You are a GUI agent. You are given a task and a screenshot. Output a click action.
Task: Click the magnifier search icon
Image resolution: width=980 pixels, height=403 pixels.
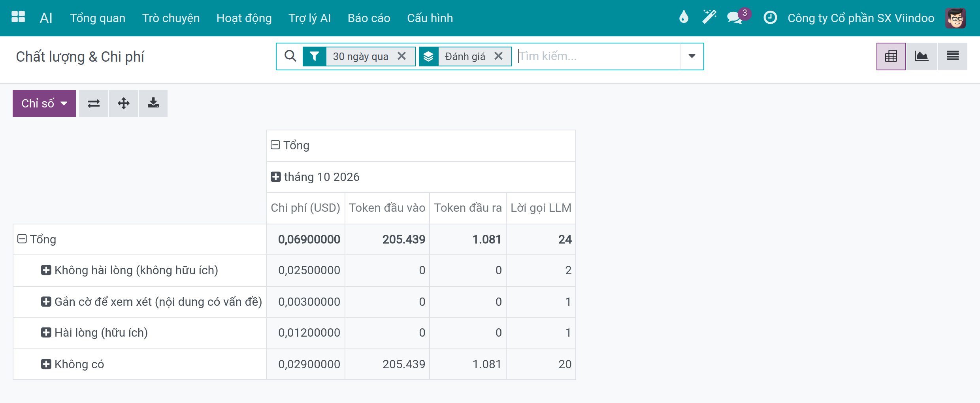point(290,56)
